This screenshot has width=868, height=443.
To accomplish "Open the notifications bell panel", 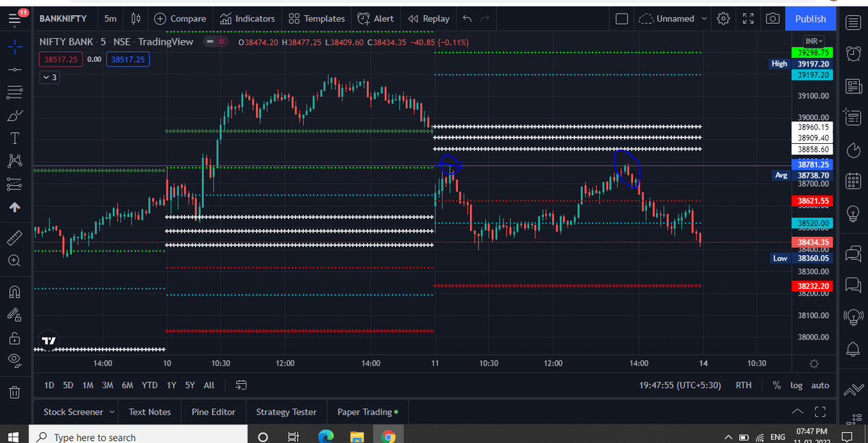I will (853, 348).
